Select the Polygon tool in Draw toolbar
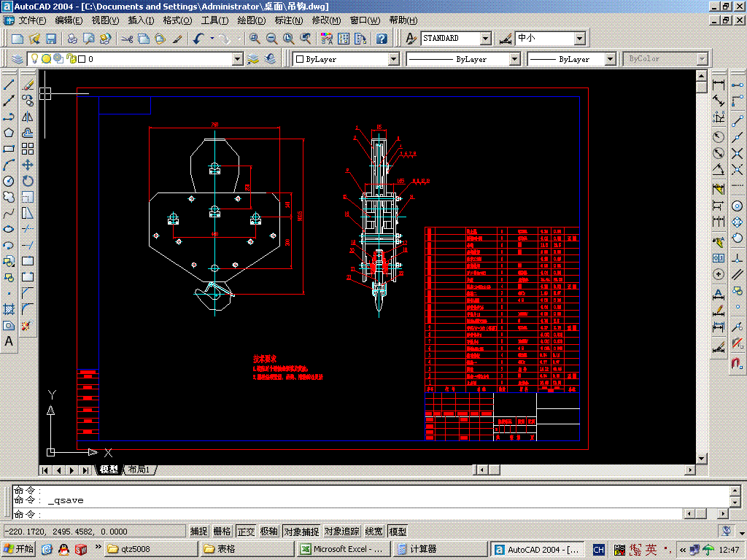The image size is (747, 560). pos(9,133)
